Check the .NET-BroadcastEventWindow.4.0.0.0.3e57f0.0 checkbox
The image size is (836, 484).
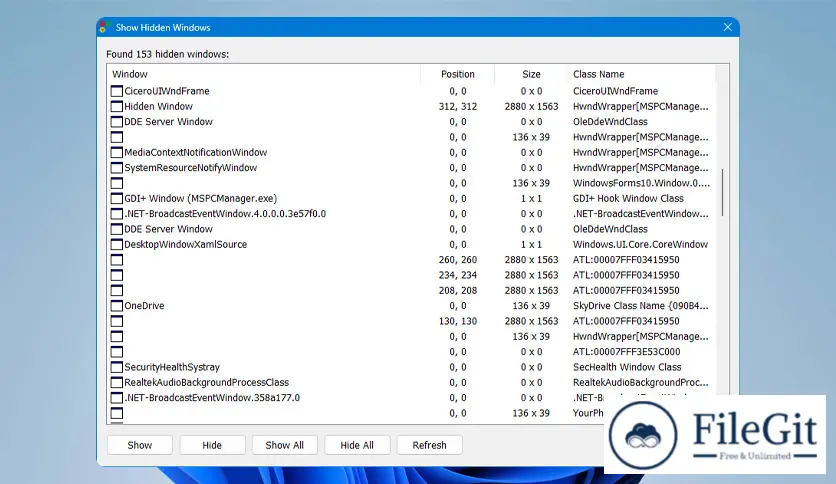pos(117,214)
